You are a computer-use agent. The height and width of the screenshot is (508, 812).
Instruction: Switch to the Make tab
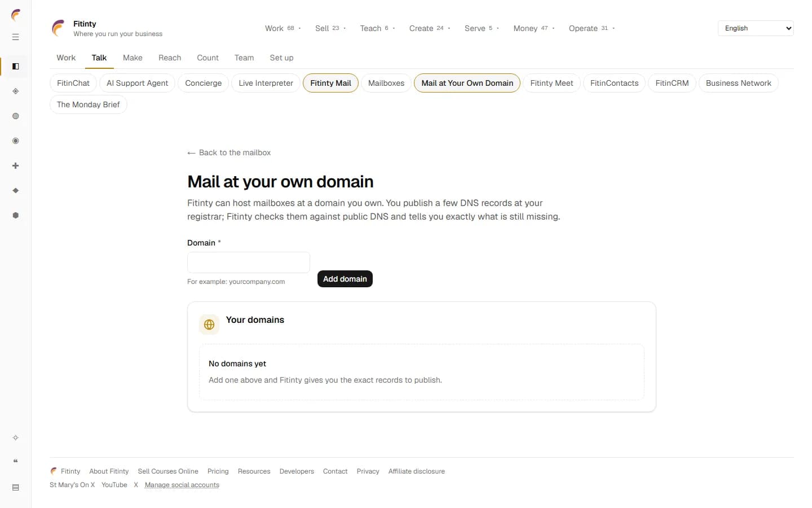(133, 58)
